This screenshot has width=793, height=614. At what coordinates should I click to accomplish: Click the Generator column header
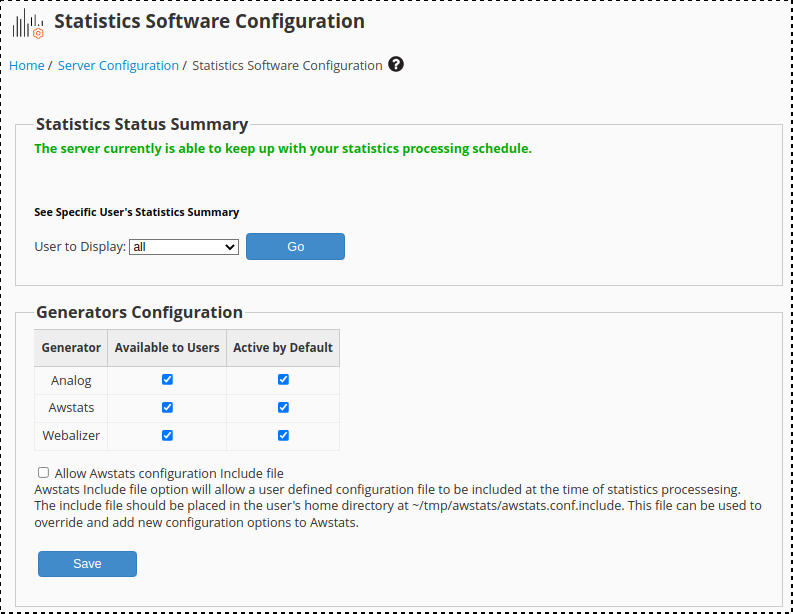click(71, 348)
